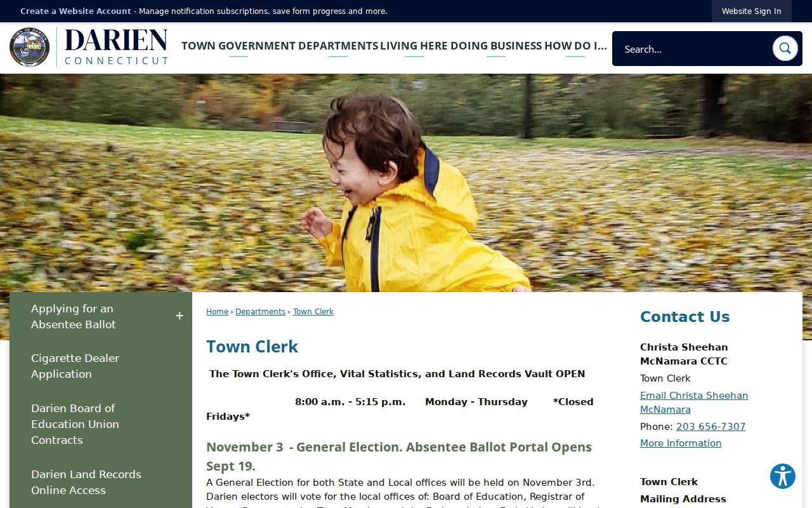Click the Contact Us heading
Screen dimensions: 812x508
click(684, 317)
